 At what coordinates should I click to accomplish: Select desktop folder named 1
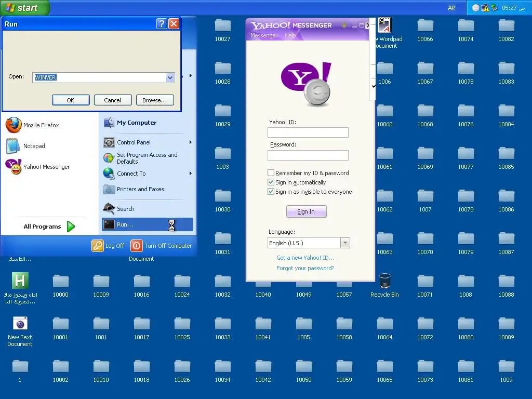(20, 371)
